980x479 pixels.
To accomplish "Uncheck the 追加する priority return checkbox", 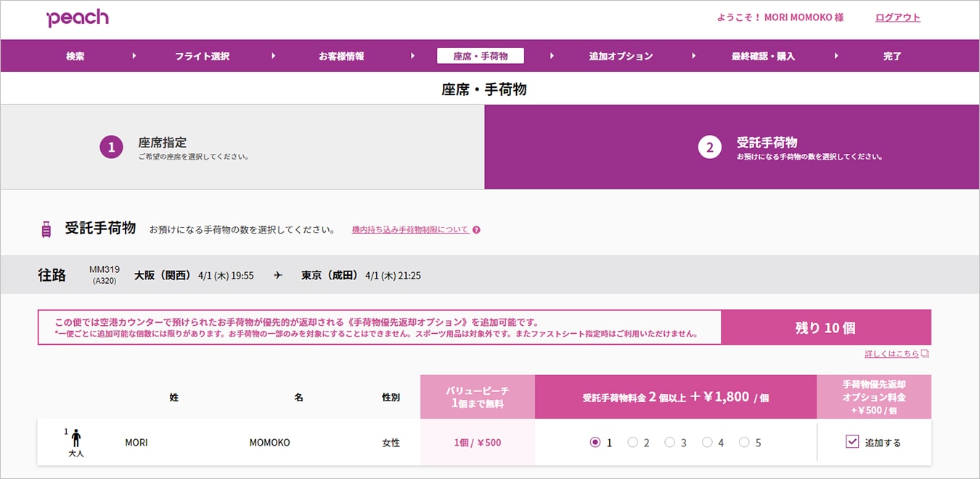I will 852,441.
